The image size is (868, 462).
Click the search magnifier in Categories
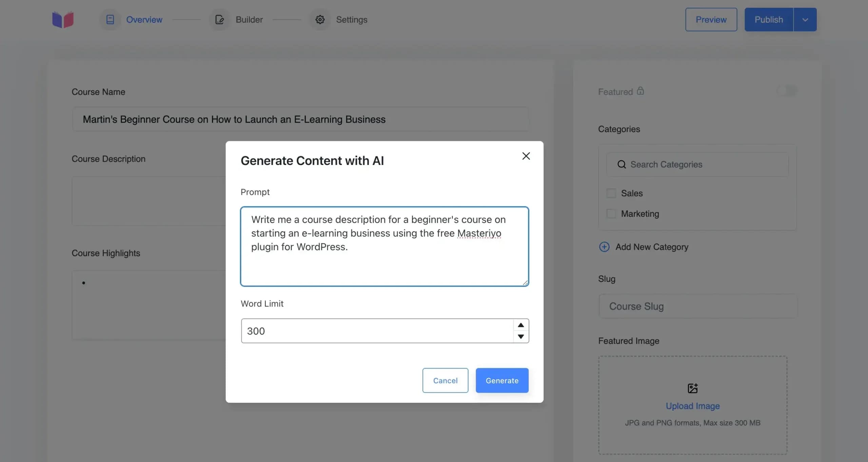pos(622,164)
